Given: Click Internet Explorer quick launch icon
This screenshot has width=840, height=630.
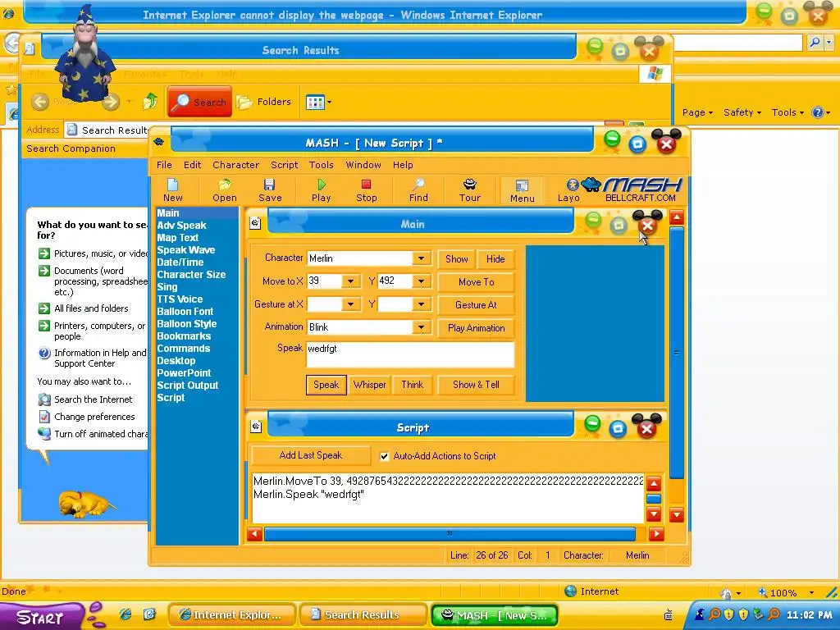Looking at the screenshot, I should tap(126, 614).
